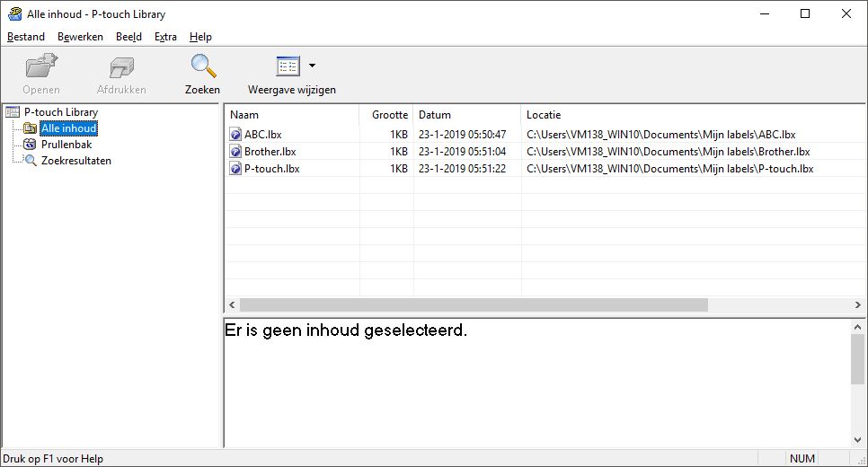Click the path ending in Mijn labels\ABC.lbx

click(x=661, y=135)
